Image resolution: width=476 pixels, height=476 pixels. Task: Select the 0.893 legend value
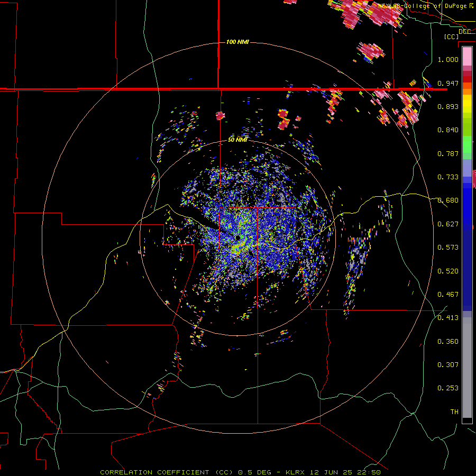click(x=448, y=106)
